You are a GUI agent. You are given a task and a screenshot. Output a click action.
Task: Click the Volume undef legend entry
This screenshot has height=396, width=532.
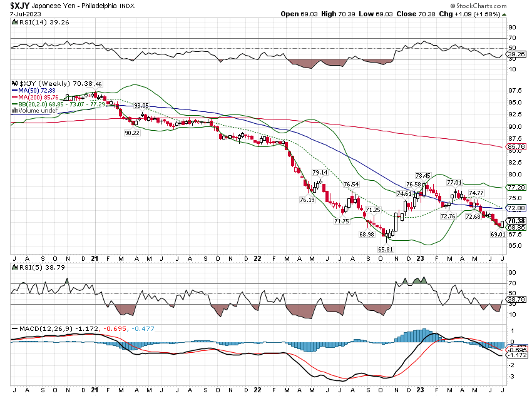click(38, 111)
